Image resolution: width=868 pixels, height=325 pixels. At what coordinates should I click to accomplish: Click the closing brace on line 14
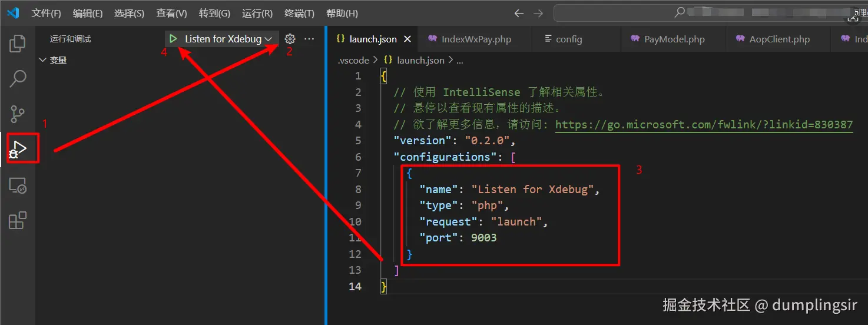click(384, 286)
